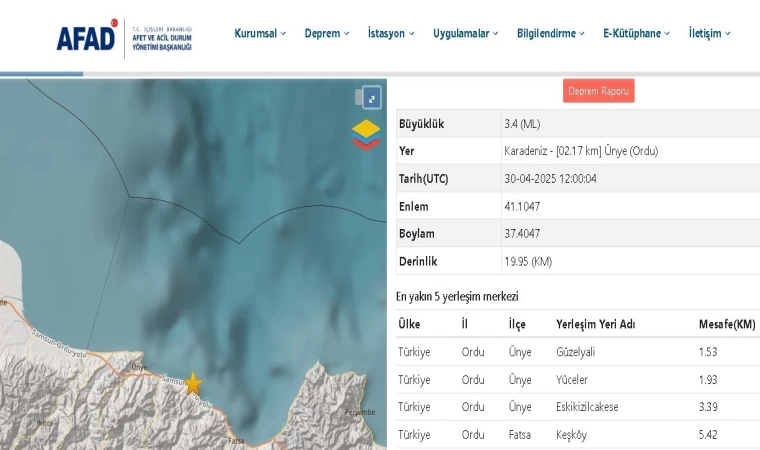Image resolution: width=760 pixels, height=450 pixels.
Task: Open the İstasyon dropdown menu
Action: pos(391,33)
